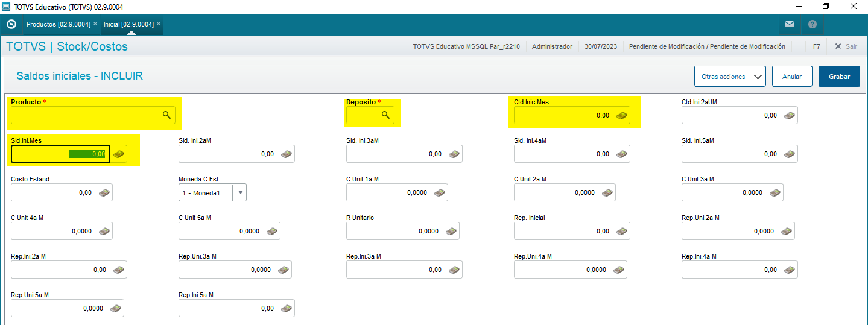
Task: Open calculator icon for Rep.Uni.3a M
Action: (x=284, y=270)
